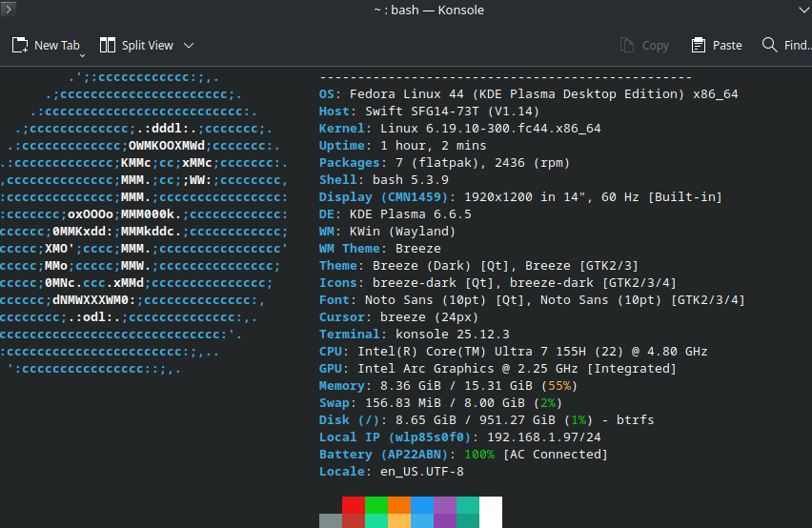Click the WM Theme value Breeze
The height and width of the screenshot is (528, 812).
tap(417, 248)
